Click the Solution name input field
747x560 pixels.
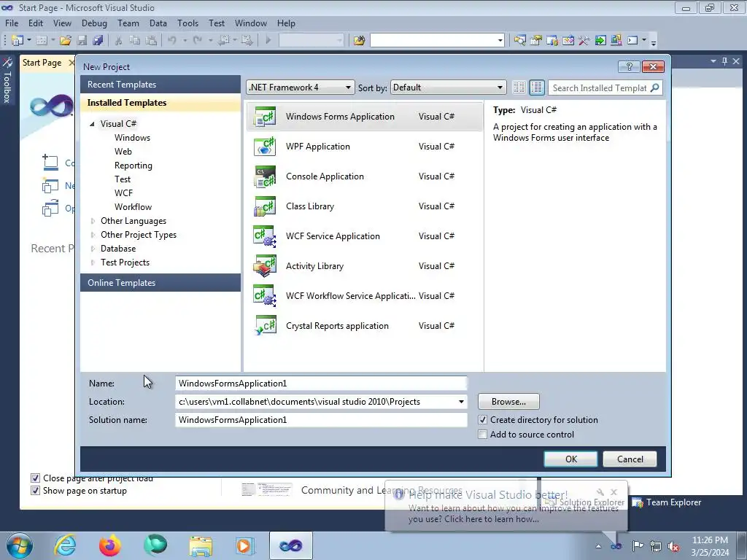[x=321, y=420]
